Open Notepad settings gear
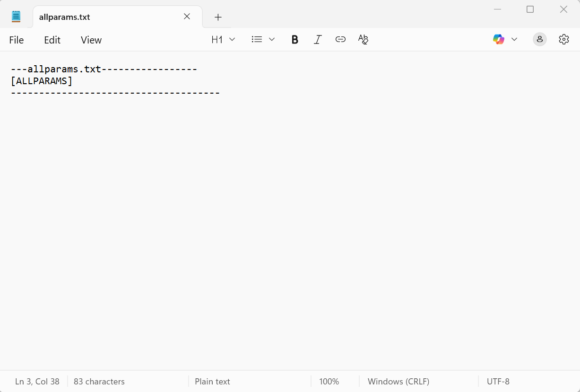 click(563, 39)
